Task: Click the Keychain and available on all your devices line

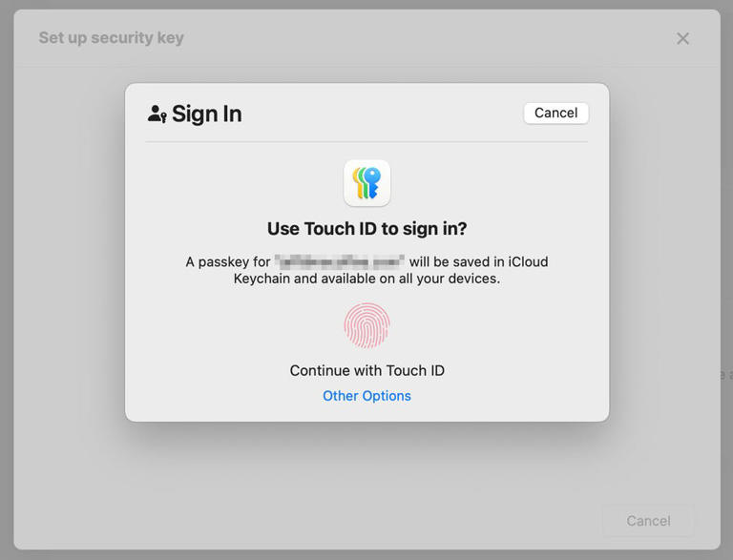Action: [366, 279]
